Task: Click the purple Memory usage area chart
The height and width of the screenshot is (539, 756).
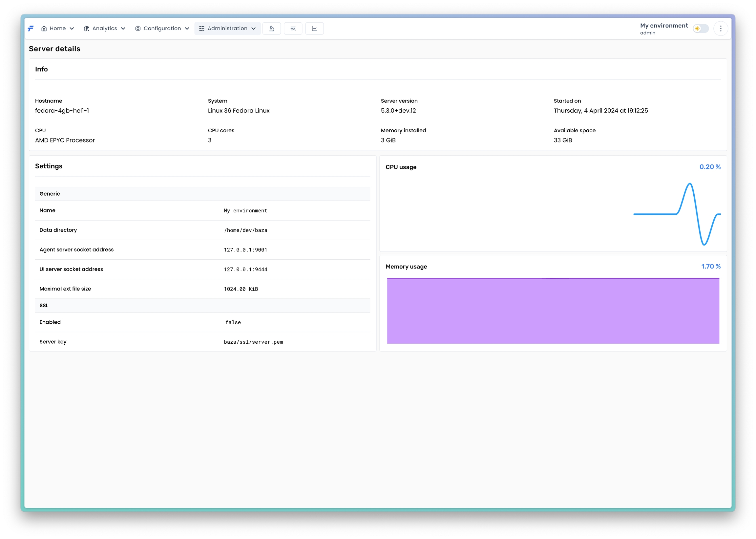Action: tap(553, 311)
